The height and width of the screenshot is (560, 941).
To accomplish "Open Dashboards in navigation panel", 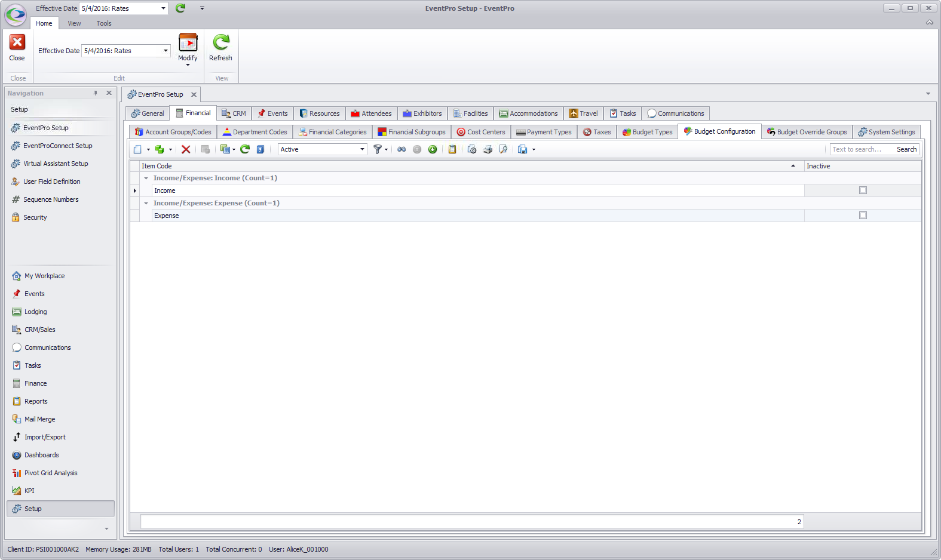I will pos(42,455).
